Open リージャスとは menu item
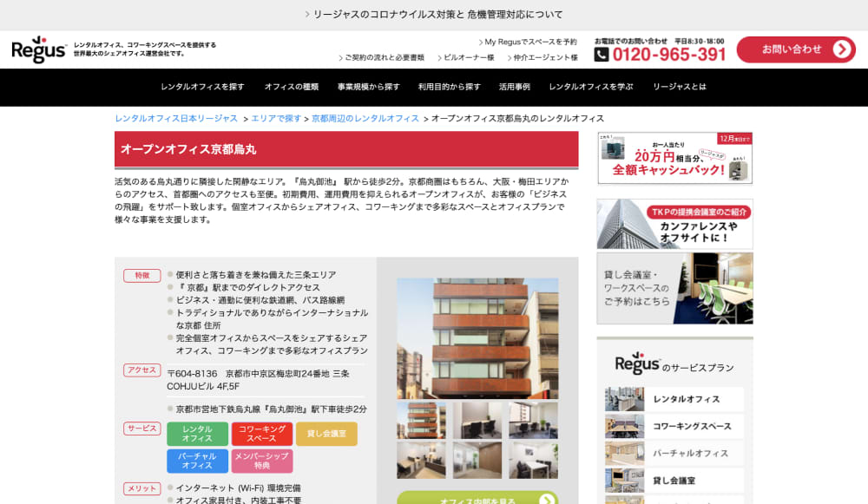 tap(680, 87)
